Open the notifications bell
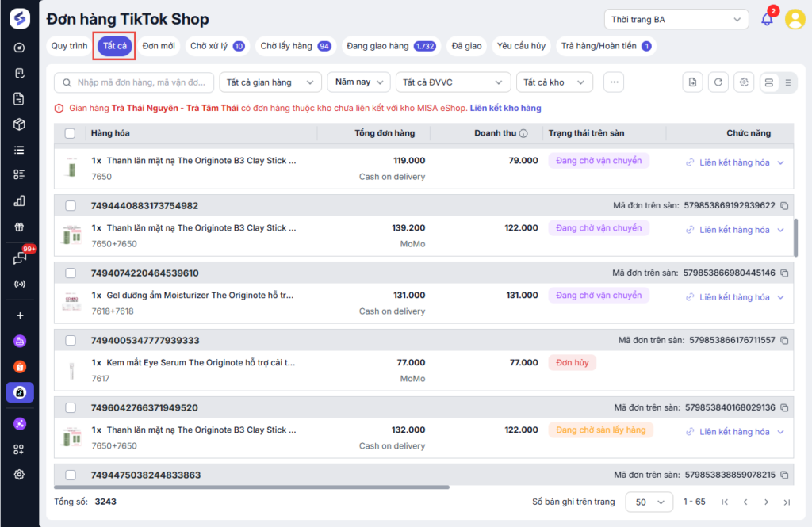812x527 pixels. (x=767, y=19)
